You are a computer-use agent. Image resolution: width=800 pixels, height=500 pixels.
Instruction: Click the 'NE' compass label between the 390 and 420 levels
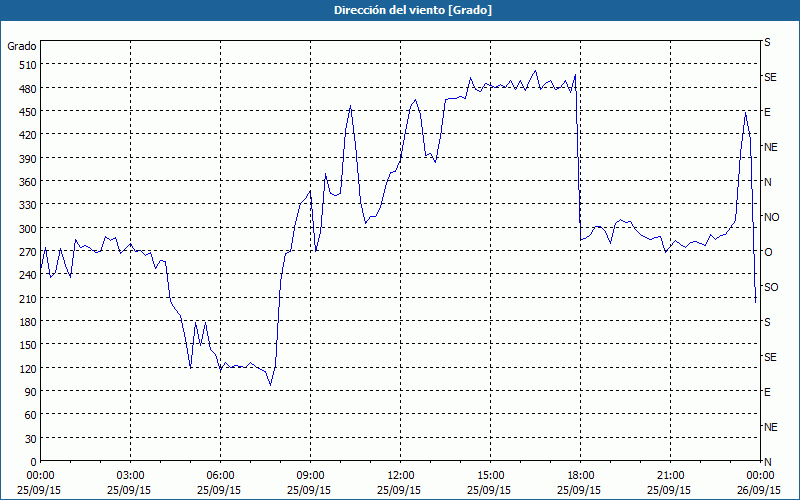click(x=770, y=147)
